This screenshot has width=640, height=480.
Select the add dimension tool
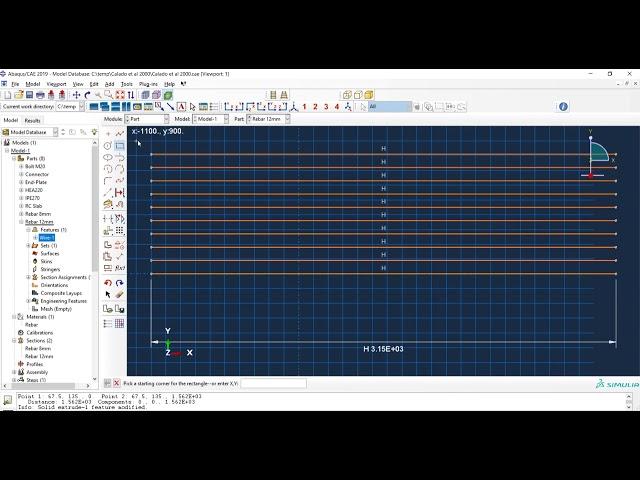120,192
